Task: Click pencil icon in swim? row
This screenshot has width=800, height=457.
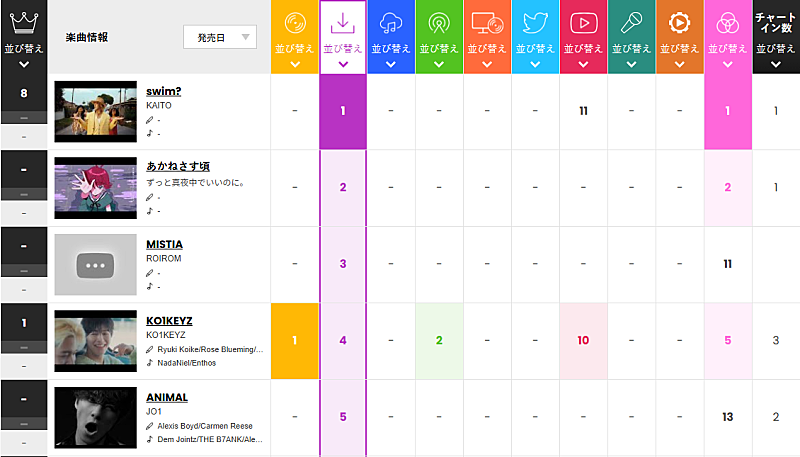Action: coord(149,120)
